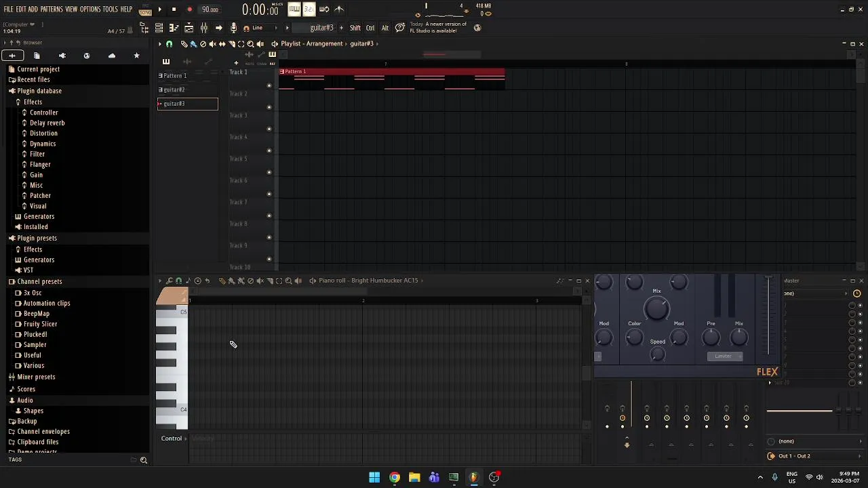Toggle PAT/SONG mode switch
Viewport: 868px width, 488px height.
pos(145,9)
